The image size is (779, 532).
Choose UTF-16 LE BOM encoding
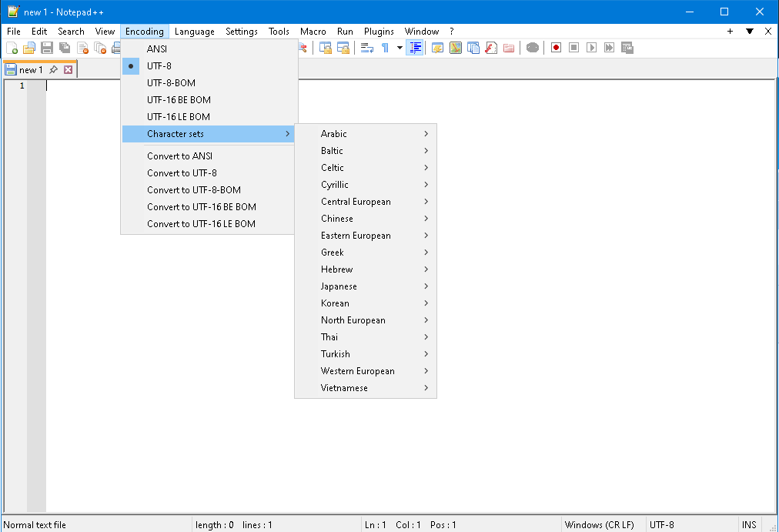pos(179,117)
